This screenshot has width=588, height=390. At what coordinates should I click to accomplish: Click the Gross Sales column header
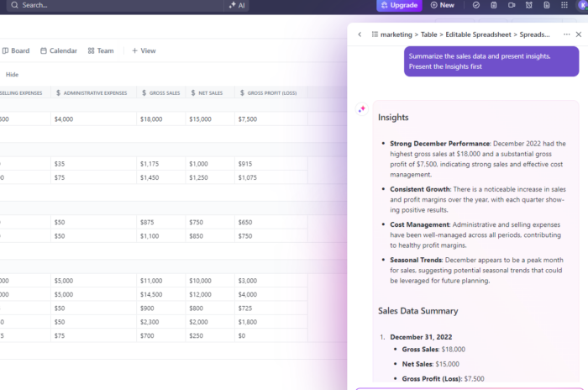click(x=160, y=92)
